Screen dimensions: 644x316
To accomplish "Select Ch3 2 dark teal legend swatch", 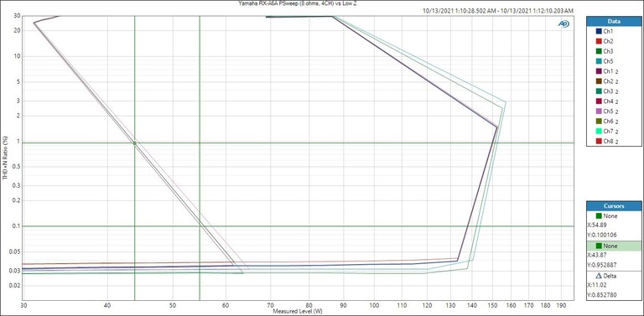I will pos(599,91).
